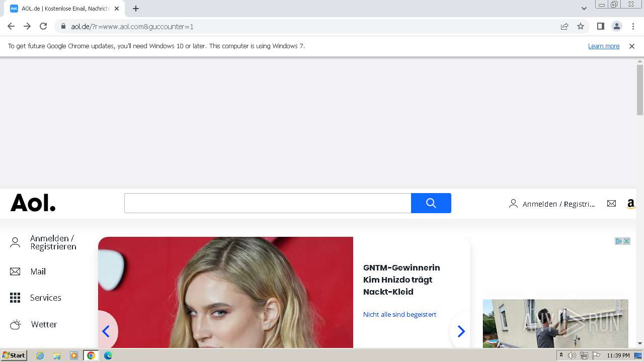The image size is (644, 362).
Task: Launch Internet Explorer from taskbar
Action: pyautogui.click(x=40, y=355)
